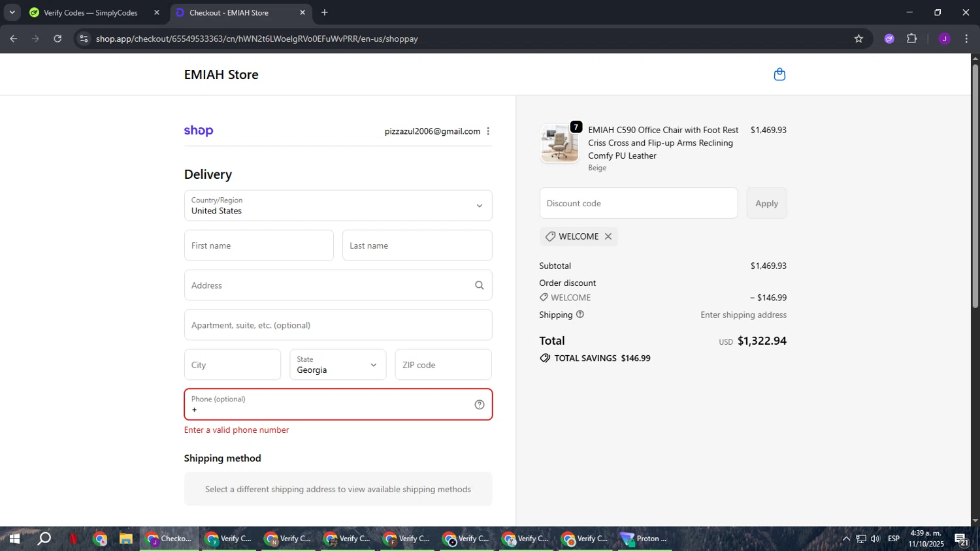
Task: Open Chrome three-dot menu
Action: (966, 39)
